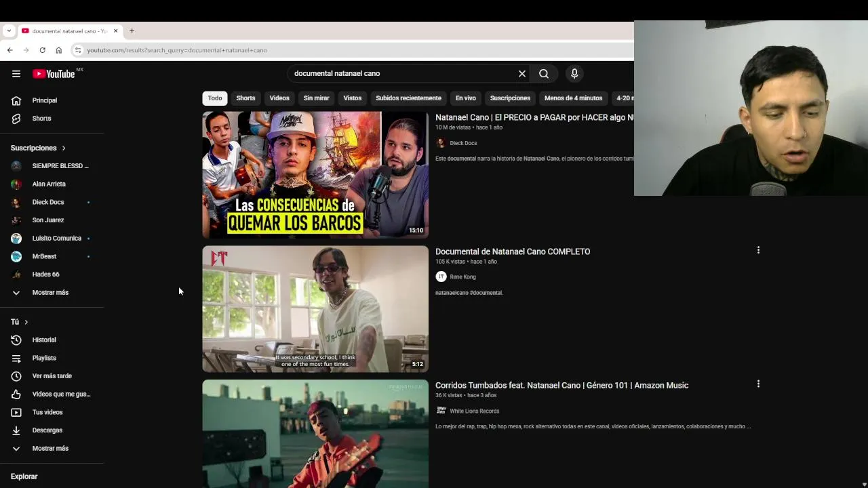
Task: Select the Shorts filter chip
Action: pos(245,98)
